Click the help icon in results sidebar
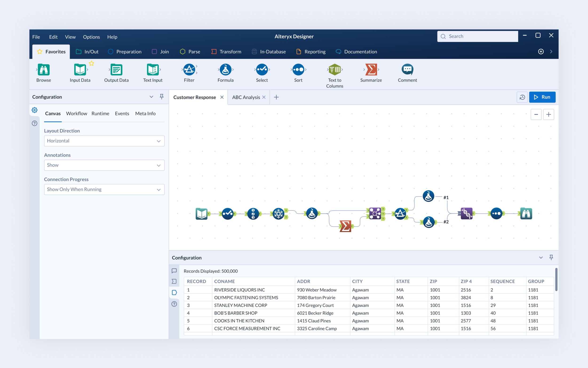Image resolution: width=588 pixels, height=368 pixels. (174, 304)
